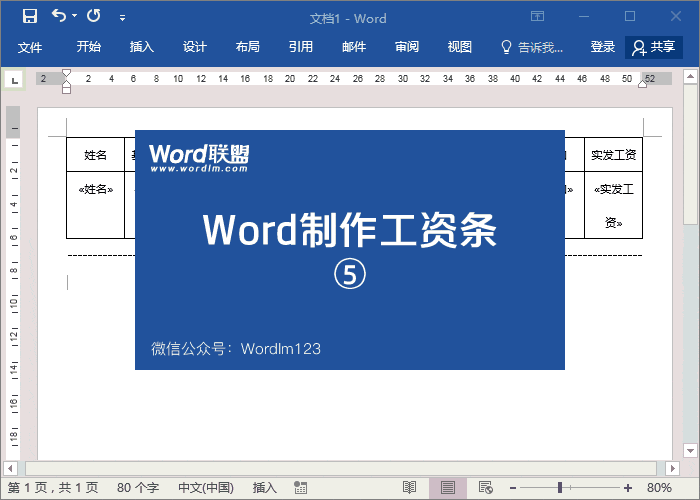Viewport: 700px width, 500px height.
Task: Open the undo history dropdown arrow
Action: (x=75, y=16)
